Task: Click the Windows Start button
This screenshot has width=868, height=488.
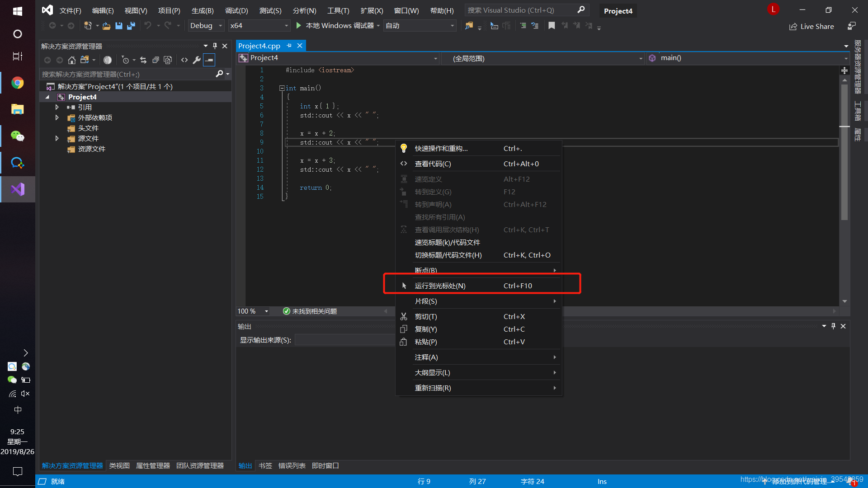Action: coord(18,11)
